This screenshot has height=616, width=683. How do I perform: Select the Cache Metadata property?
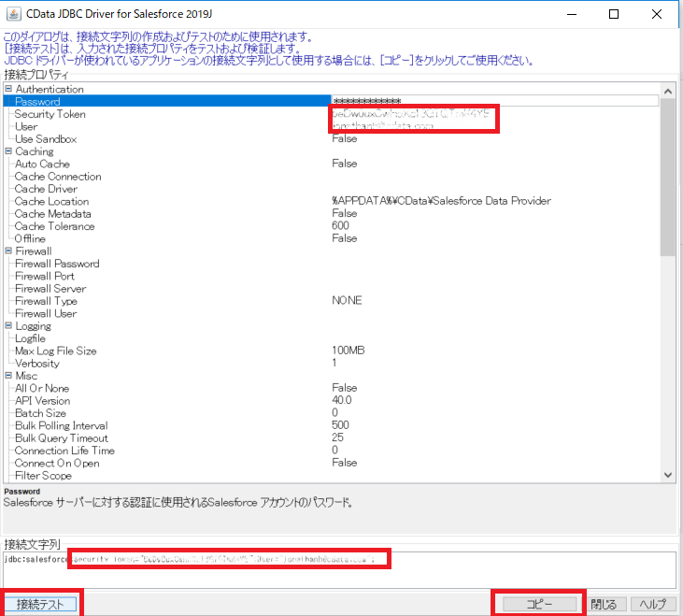coord(53,214)
